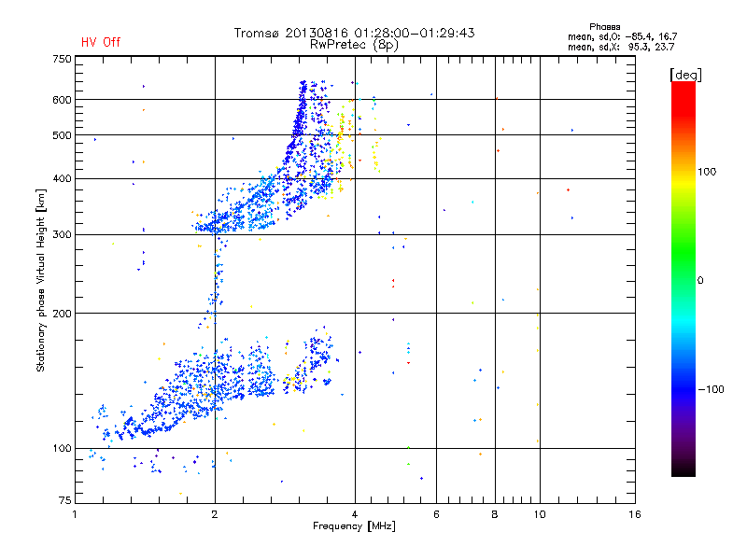Click the y-axis '300' tick label

tap(62, 235)
